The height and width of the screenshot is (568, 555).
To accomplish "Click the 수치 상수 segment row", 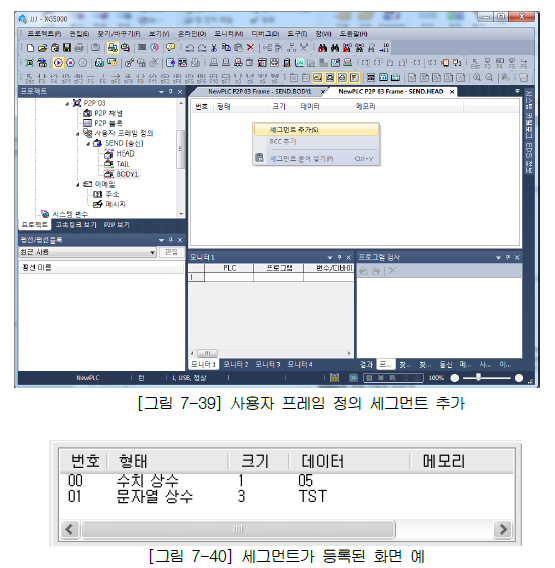I will click(x=286, y=480).
